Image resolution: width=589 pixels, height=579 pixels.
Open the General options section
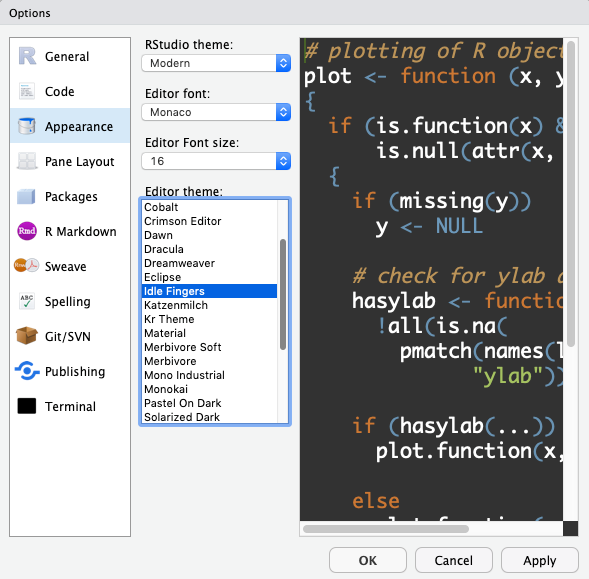(70, 56)
